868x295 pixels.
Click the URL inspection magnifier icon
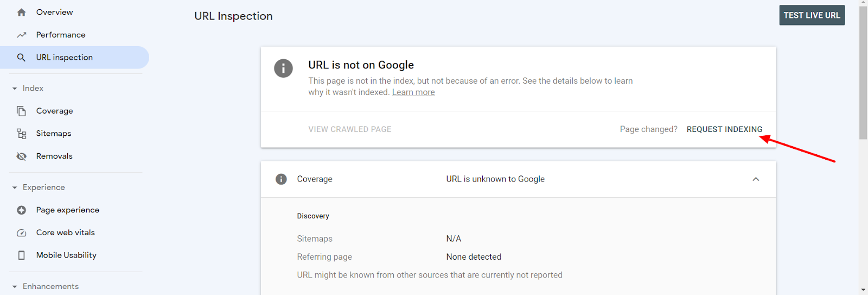pos(21,58)
